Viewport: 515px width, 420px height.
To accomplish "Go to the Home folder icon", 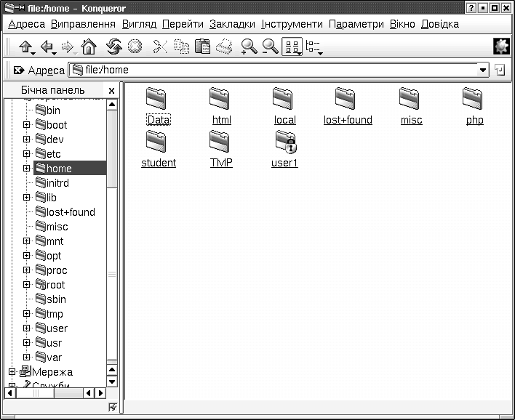I will tap(89, 47).
